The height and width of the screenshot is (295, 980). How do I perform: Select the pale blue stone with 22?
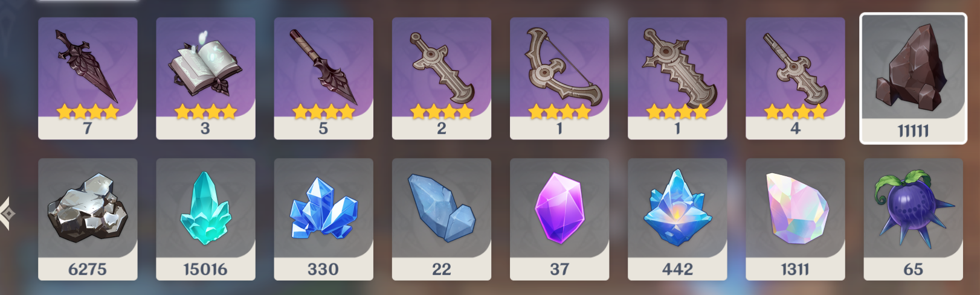coord(441,220)
